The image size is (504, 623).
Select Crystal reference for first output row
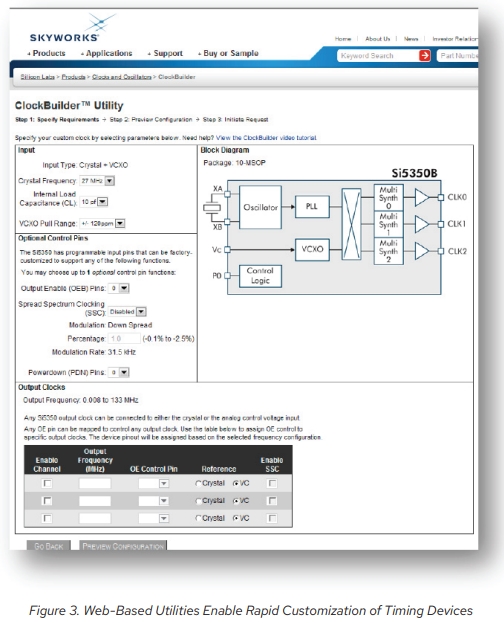pos(198,484)
